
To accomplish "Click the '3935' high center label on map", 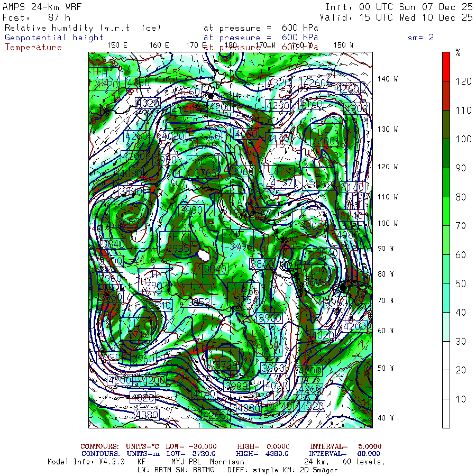I will pos(178,249).
